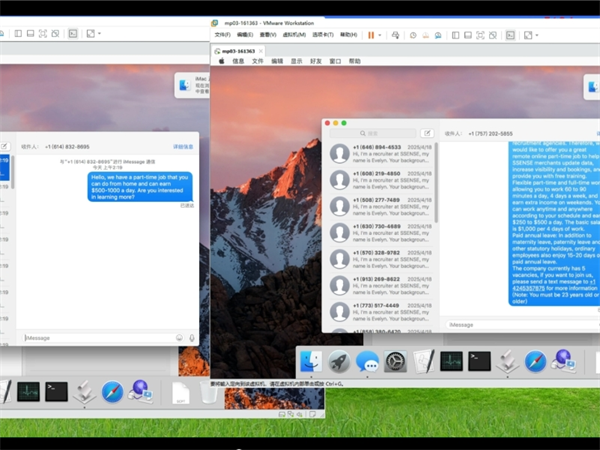Open Terminal icon in right dock
The image size is (600, 450).
pyautogui.click(x=480, y=362)
